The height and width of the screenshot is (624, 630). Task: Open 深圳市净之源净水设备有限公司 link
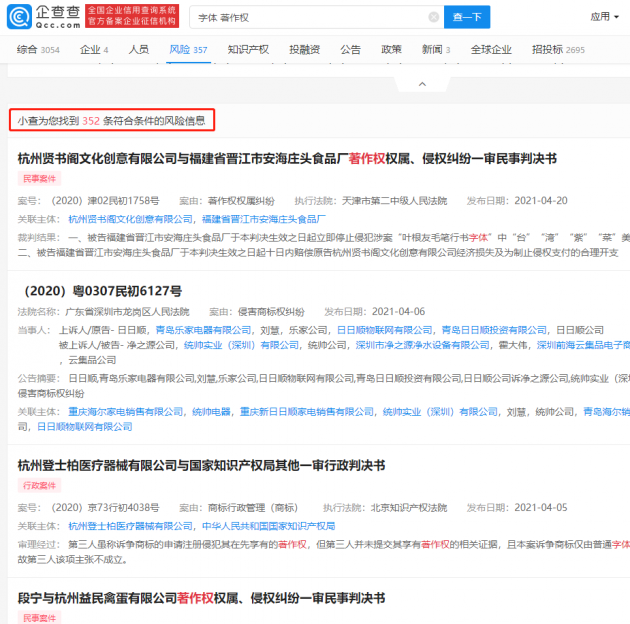coord(422,345)
